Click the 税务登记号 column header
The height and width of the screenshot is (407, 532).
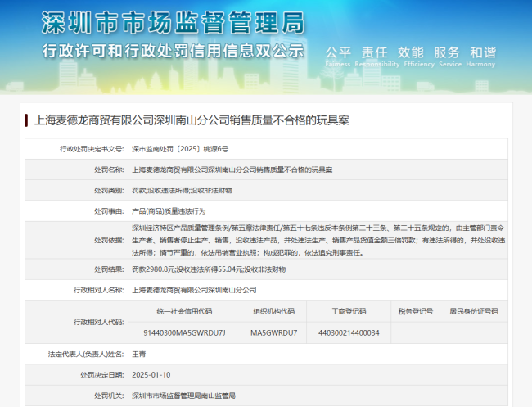point(416,311)
